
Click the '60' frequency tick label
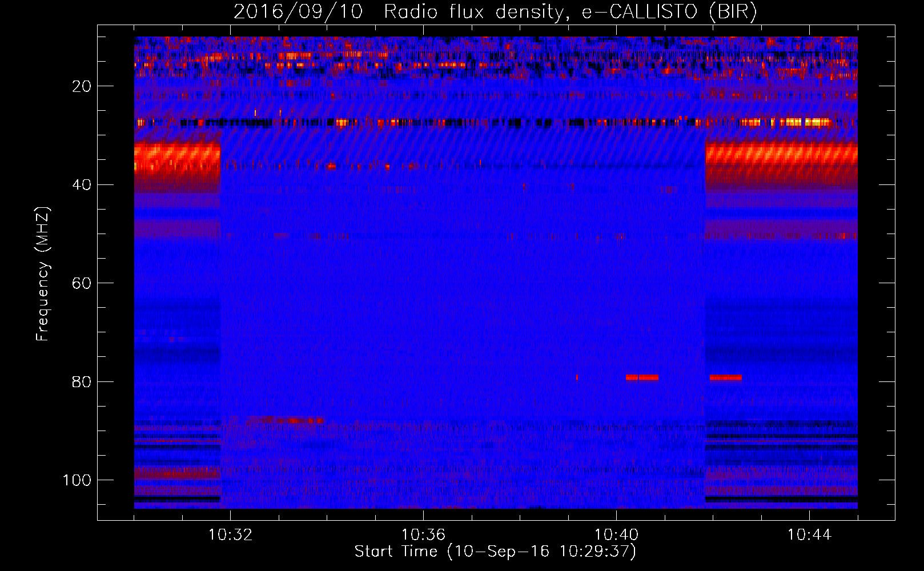tap(82, 283)
